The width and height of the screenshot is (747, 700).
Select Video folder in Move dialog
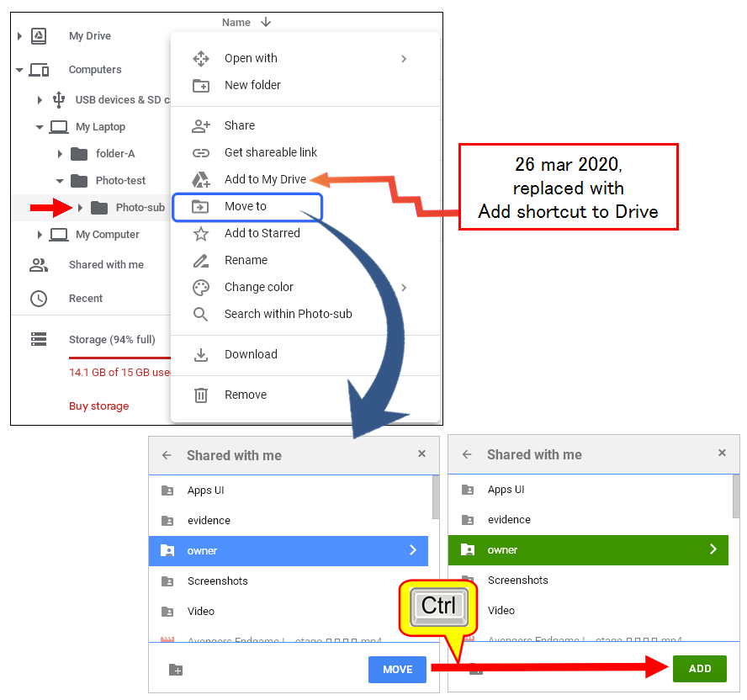pyautogui.click(x=289, y=612)
